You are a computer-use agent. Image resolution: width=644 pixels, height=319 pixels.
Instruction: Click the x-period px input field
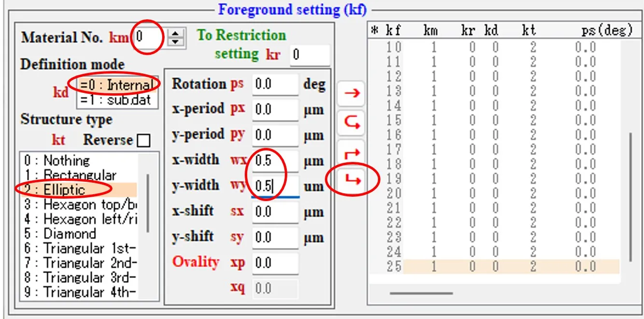pyautogui.click(x=275, y=110)
